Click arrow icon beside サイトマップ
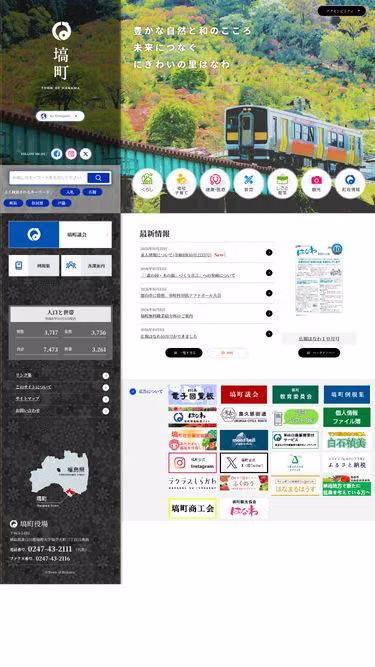This screenshot has height=667, width=375. click(105, 399)
